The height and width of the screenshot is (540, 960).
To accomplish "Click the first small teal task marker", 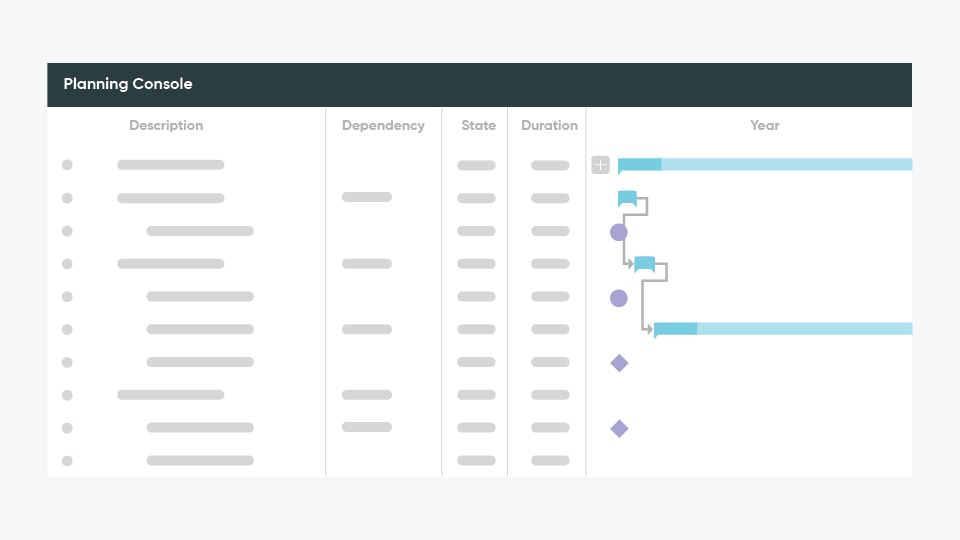I will click(627, 198).
